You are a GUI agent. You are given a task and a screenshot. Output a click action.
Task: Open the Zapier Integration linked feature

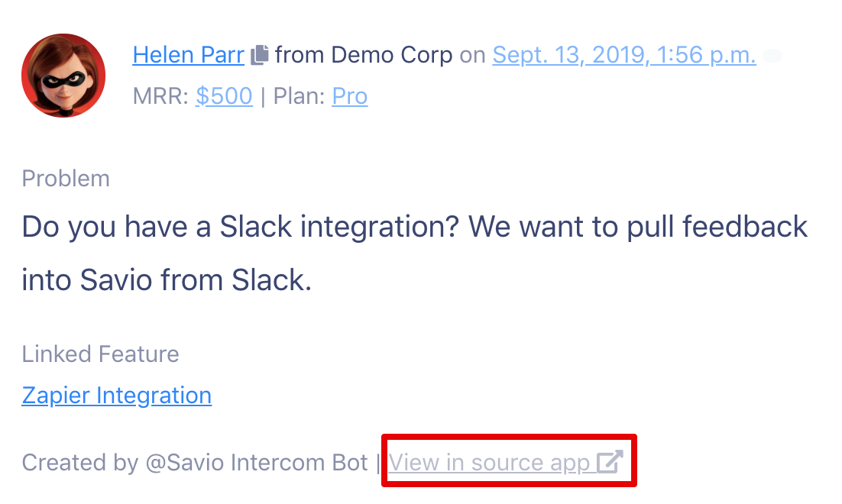[x=117, y=396]
